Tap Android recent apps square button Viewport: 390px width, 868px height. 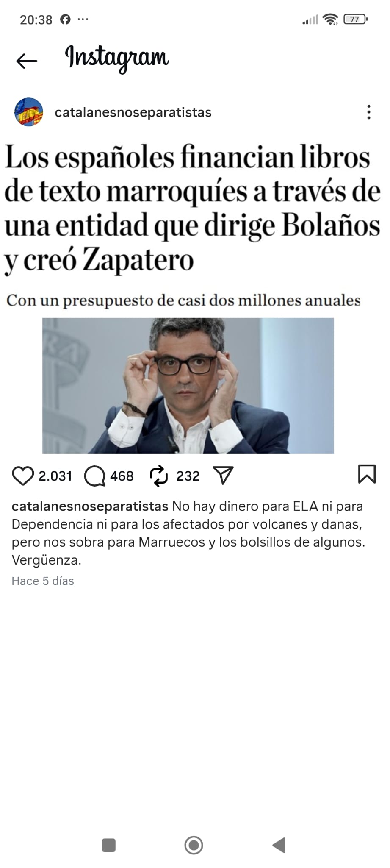pyautogui.click(x=109, y=845)
